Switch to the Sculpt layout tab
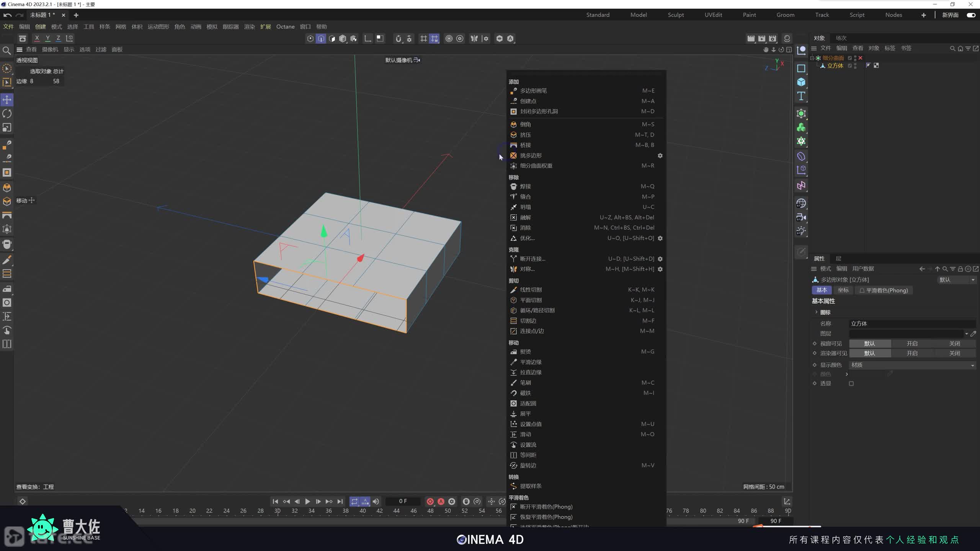980x551 pixels. 676,15
